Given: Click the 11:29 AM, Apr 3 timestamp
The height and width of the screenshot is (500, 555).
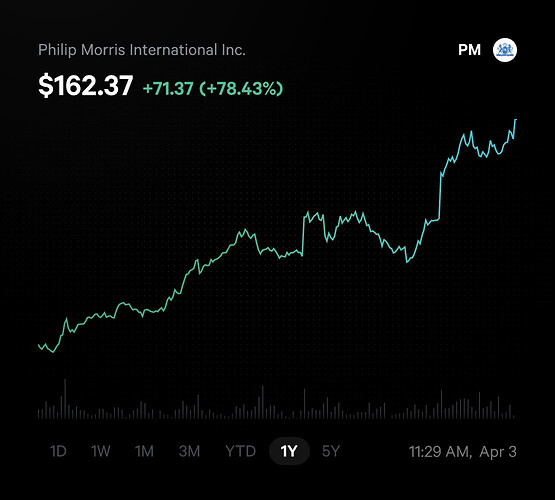Looking at the screenshot, I should [x=463, y=452].
